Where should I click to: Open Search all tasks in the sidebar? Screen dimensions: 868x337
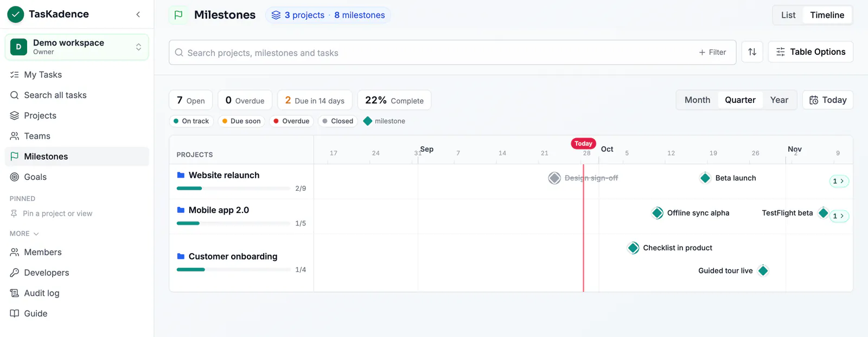[x=76, y=95]
